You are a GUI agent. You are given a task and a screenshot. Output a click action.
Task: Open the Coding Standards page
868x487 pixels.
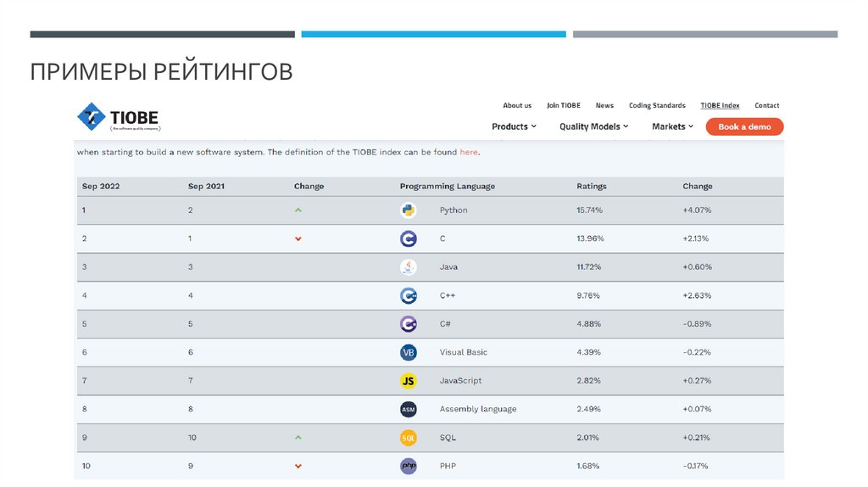pyautogui.click(x=657, y=105)
